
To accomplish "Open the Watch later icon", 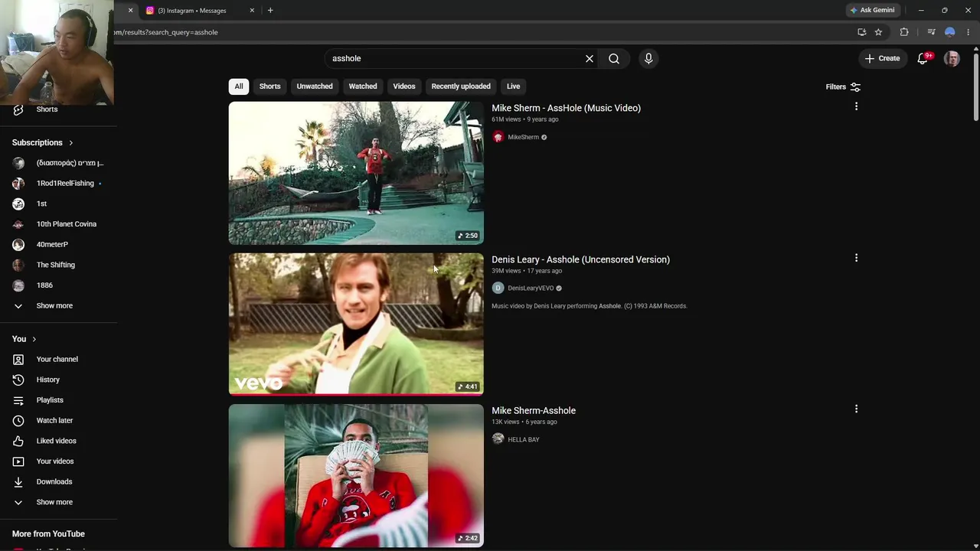I will [18, 420].
